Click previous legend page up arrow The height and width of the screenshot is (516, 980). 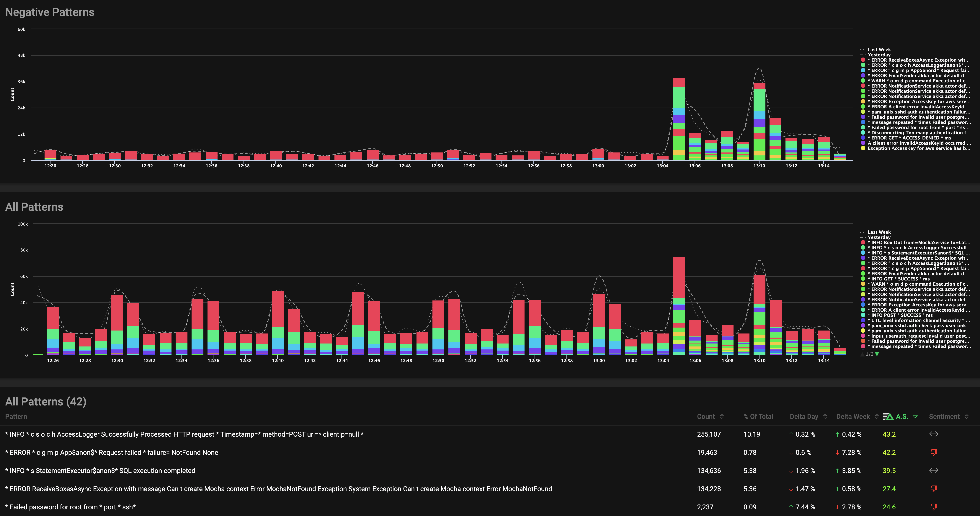click(863, 354)
